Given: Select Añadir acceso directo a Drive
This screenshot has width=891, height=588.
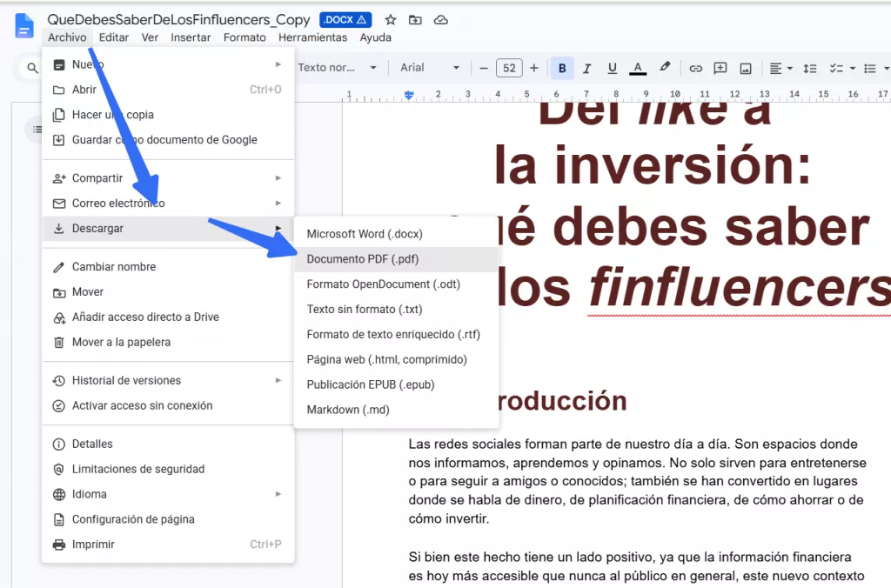Looking at the screenshot, I should coord(168,317).
